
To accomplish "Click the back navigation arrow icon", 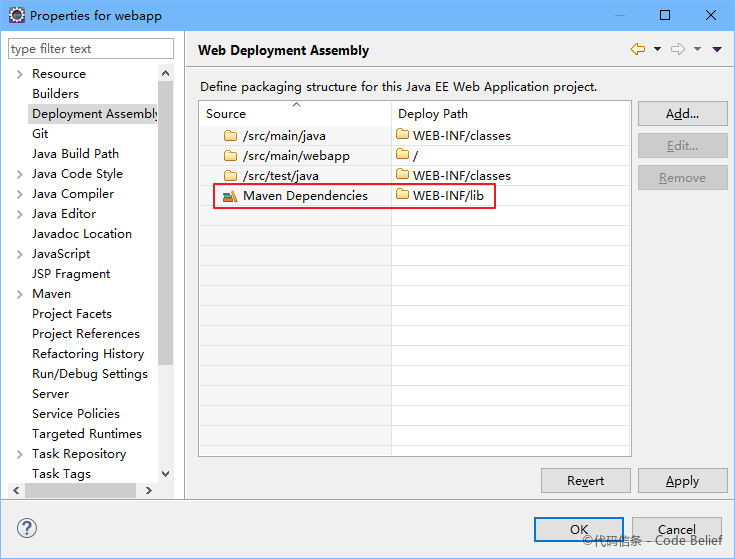I will click(638, 49).
